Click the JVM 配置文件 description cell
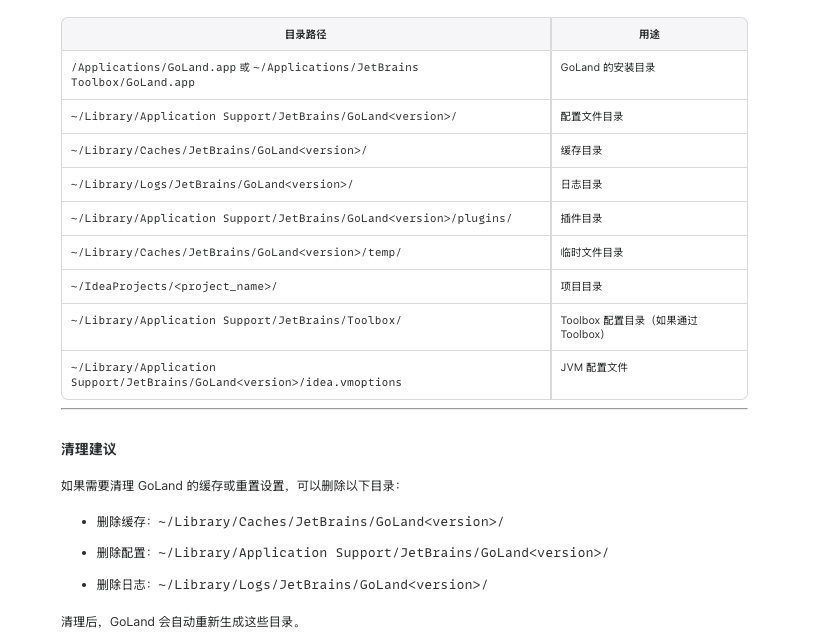The height and width of the screenshot is (637, 821). (x=649, y=375)
